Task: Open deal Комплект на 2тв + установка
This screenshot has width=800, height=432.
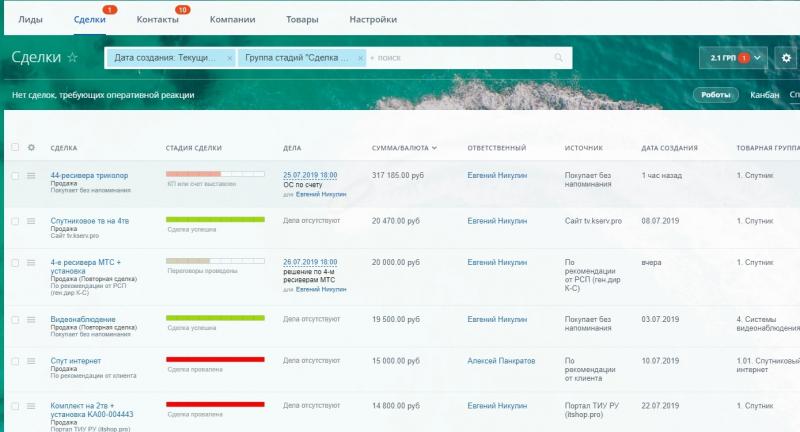Action: coord(92,410)
